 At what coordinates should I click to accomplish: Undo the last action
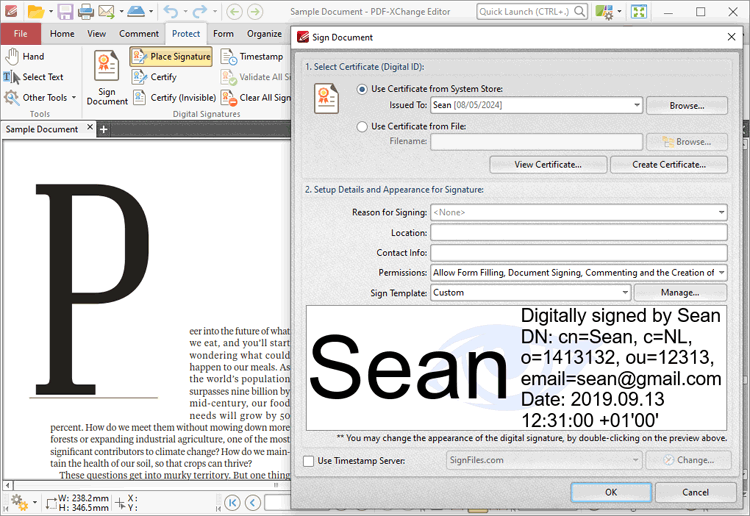pos(171,11)
